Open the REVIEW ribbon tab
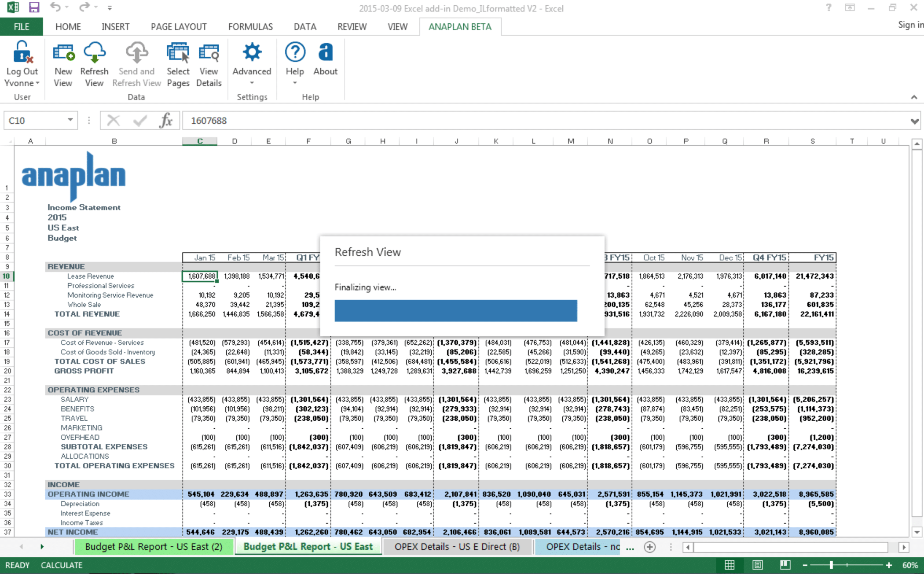Viewport: 924px width, 574px height. 352,26
